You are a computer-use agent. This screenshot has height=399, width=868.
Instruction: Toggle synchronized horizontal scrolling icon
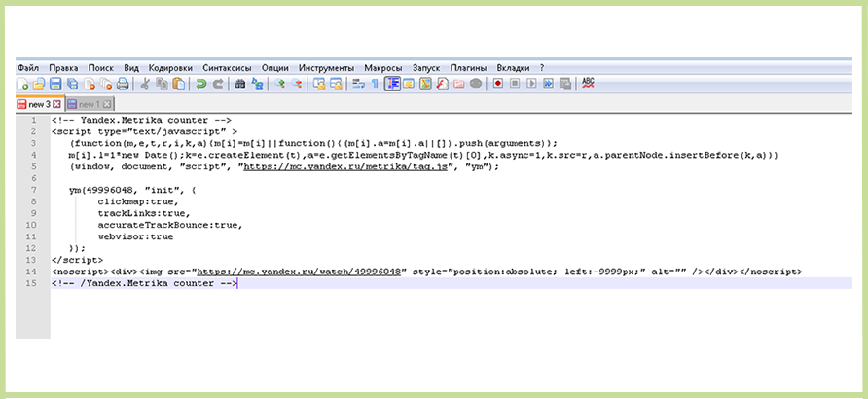tap(336, 84)
